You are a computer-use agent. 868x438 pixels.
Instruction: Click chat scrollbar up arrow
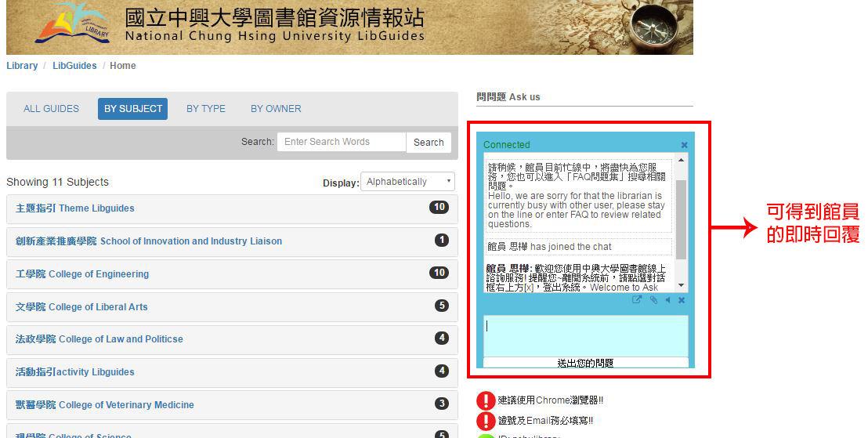682,160
